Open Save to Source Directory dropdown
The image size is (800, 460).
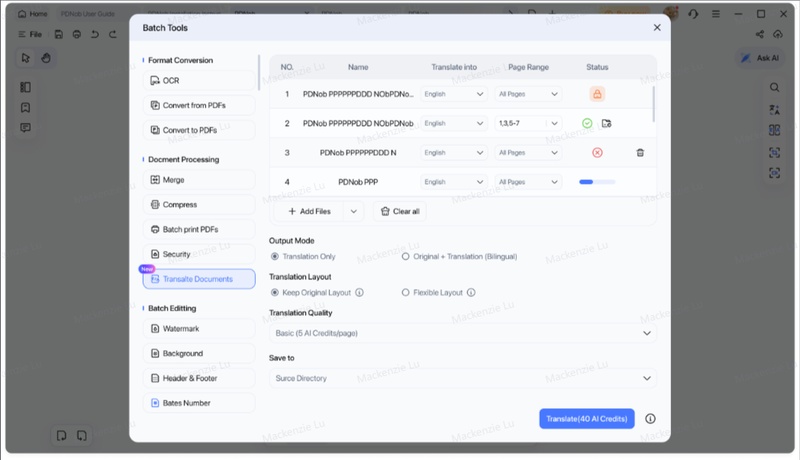point(463,378)
